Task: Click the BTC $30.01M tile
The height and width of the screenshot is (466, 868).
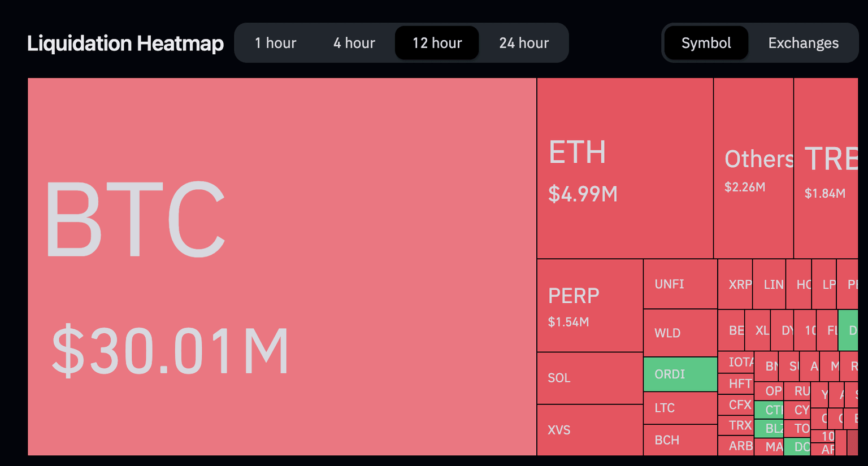Action: (281, 267)
